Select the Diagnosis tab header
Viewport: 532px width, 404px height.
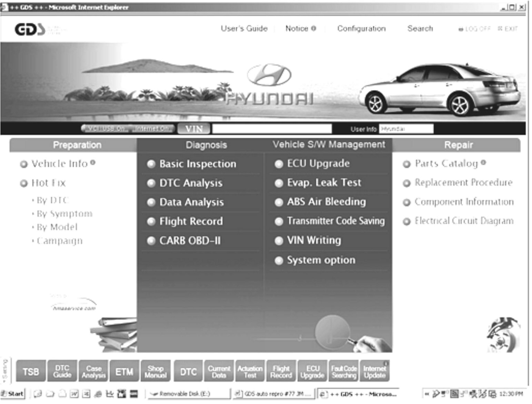click(x=206, y=145)
